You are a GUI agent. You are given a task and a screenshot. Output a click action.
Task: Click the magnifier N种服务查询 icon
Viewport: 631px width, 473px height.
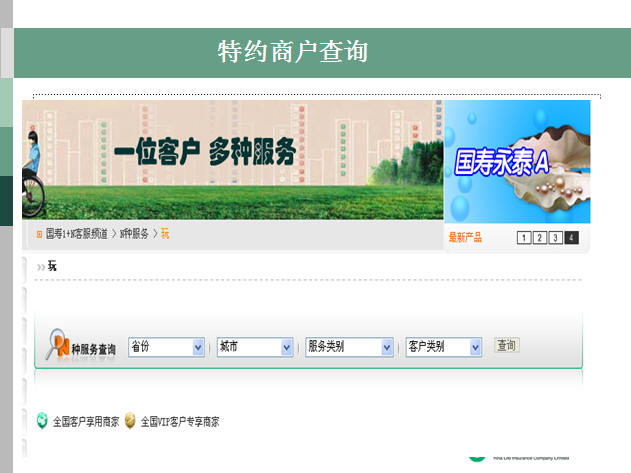(x=58, y=344)
